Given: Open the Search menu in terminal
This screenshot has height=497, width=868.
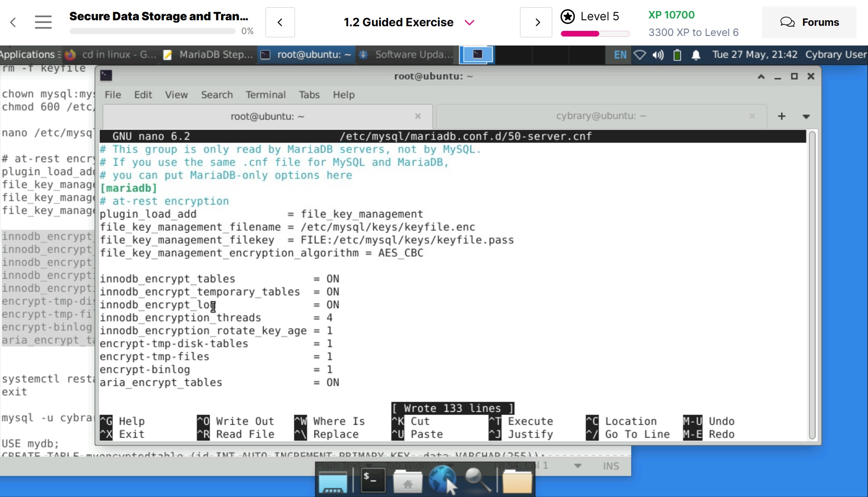Looking at the screenshot, I should tap(217, 94).
